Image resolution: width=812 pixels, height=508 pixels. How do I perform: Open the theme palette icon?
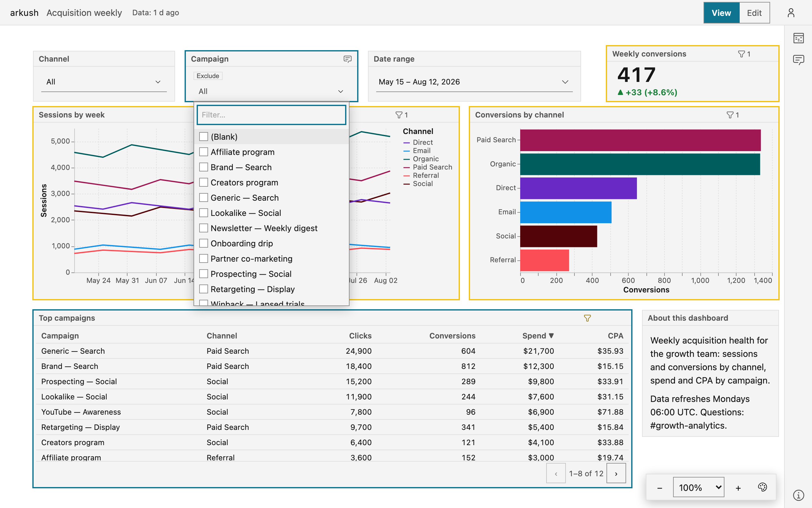[x=762, y=487]
